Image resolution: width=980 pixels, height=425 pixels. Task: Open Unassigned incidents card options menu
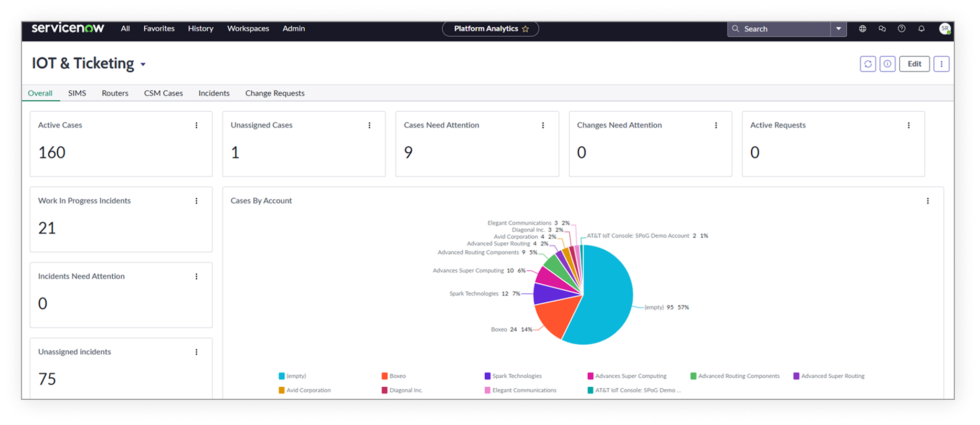(x=196, y=352)
